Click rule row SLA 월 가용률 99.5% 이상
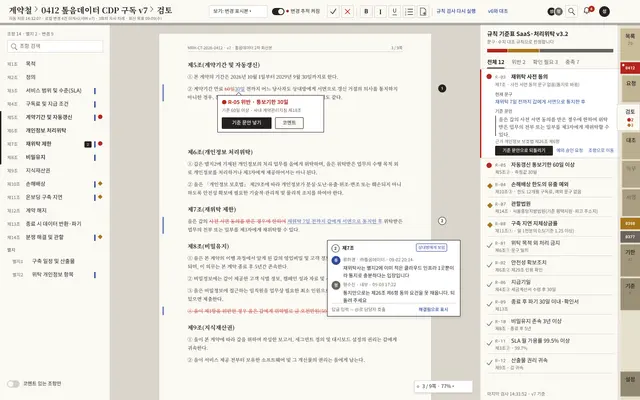This screenshot has height=400, width=640. (x=550, y=344)
